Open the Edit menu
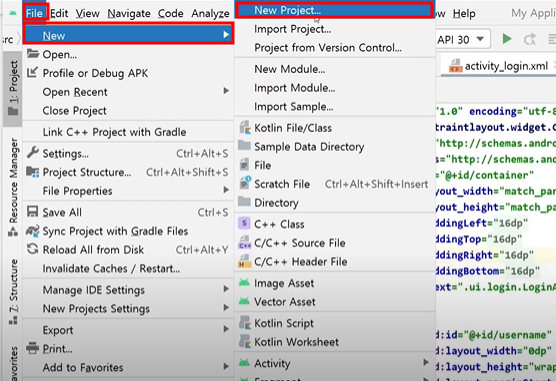 (59, 13)
